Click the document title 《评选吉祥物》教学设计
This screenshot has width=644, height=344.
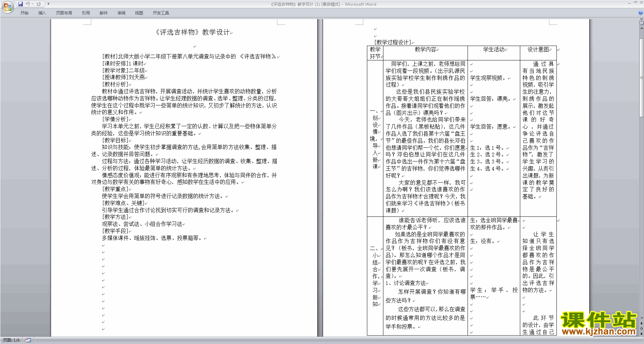pyautogui.click(x=192, y=32)
